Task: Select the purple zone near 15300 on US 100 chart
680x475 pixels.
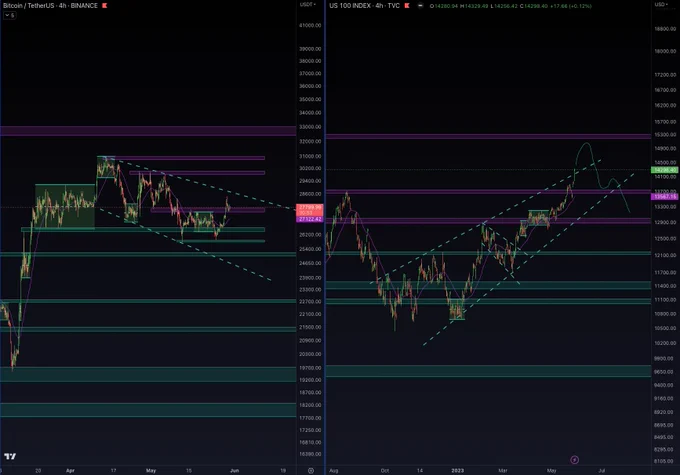Action: click(488, 137)
